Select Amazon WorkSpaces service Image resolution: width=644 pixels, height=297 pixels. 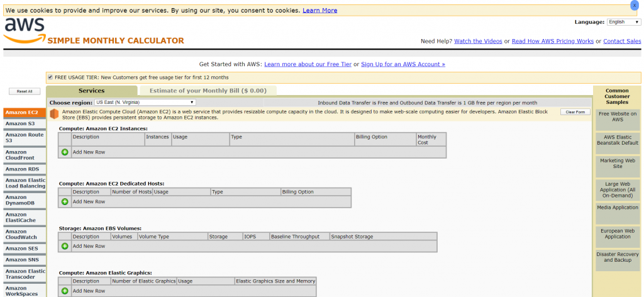click(25, 291)
